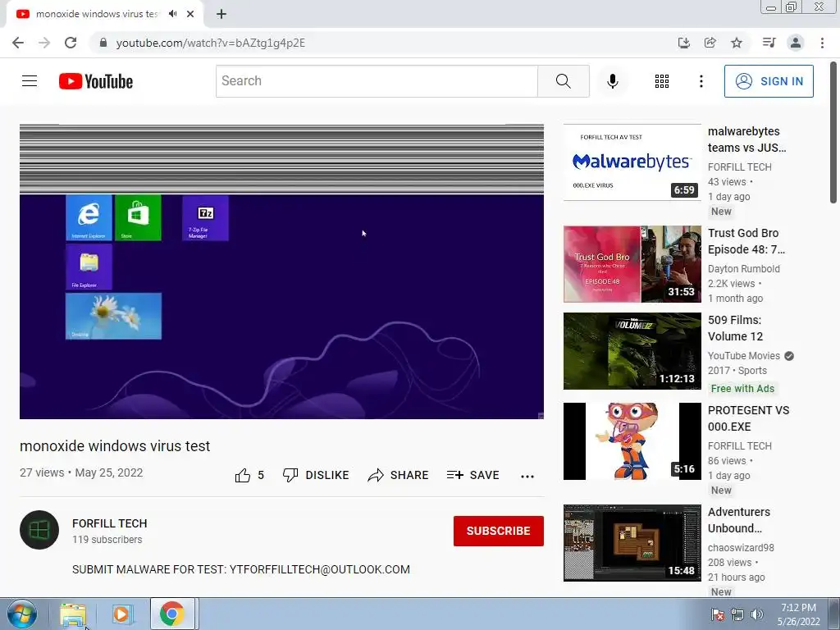
Task: Open the media controls icon
Action: pos(769,43)
